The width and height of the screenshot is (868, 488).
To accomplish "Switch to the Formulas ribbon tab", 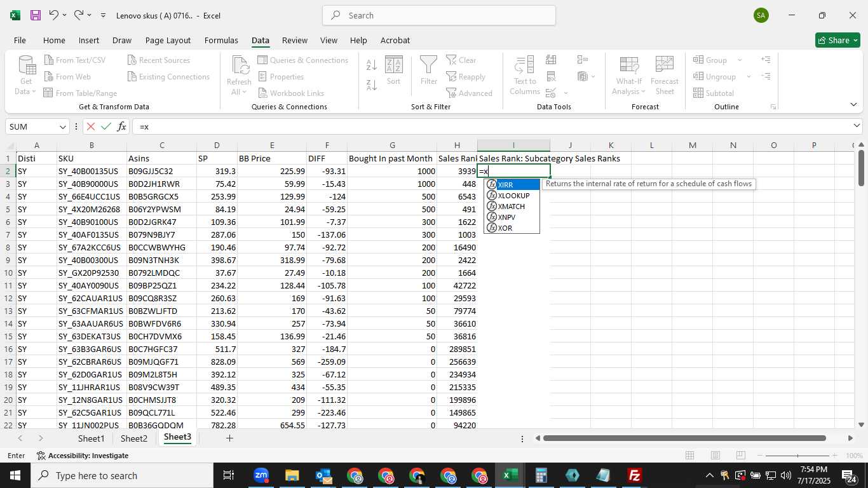I will coord(221,40).
